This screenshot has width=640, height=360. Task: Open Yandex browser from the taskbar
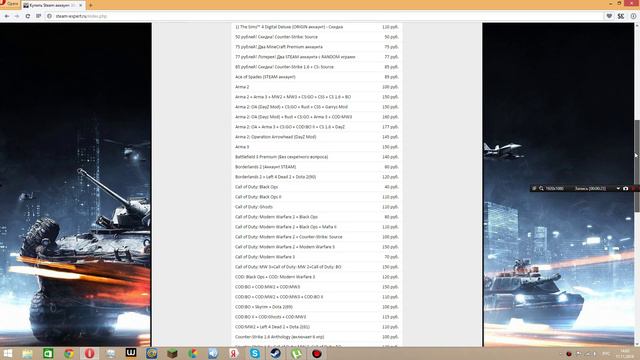(x=234, y=353)
